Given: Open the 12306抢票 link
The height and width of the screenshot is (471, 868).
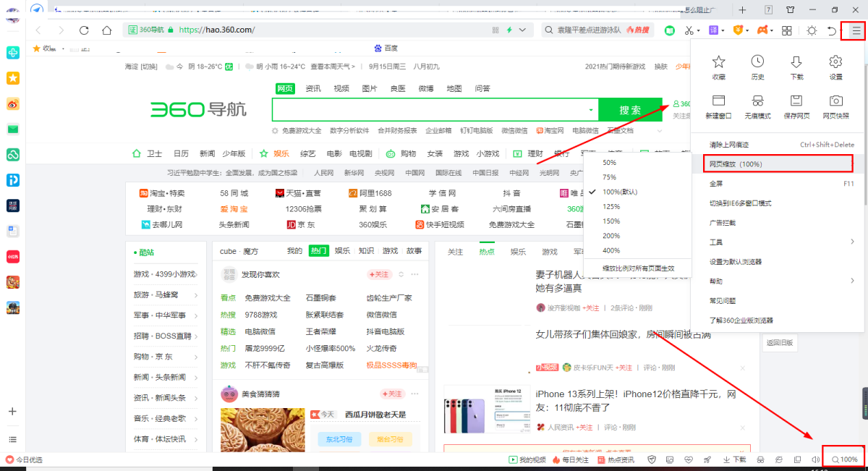Looking at the screenshot, I should 303,208.
